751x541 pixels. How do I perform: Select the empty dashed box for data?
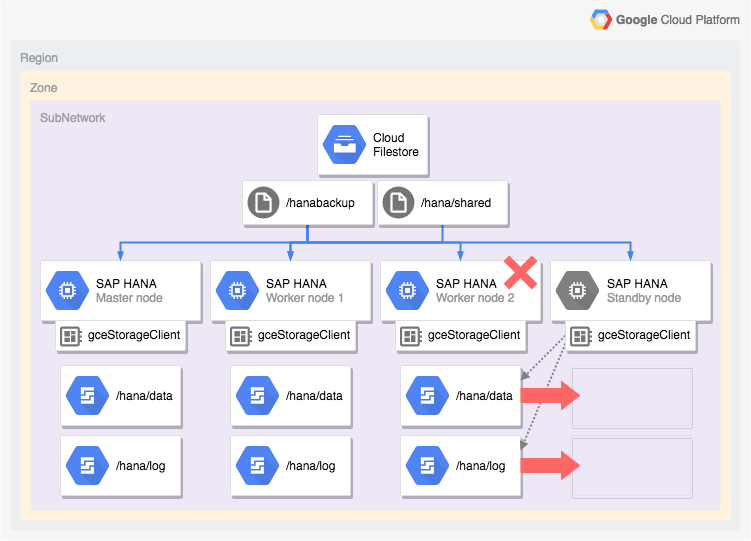[632, 398]
